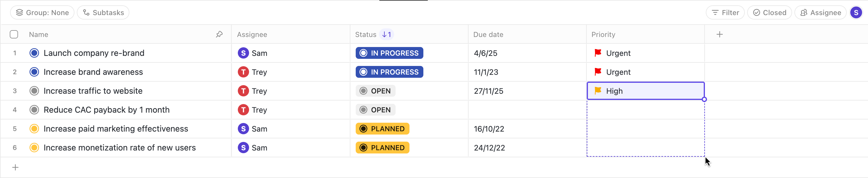Click the 27/11/25 due date cell

[489, 91]
